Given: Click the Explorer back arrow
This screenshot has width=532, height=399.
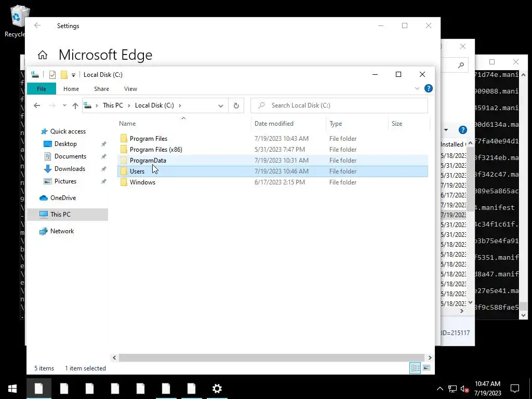Looking at the screenshot, I should pos(37,105).
